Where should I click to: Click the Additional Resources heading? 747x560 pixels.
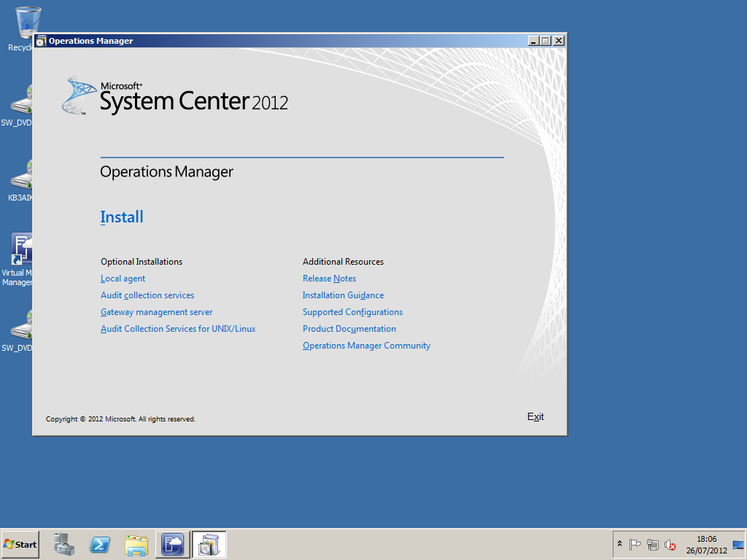click(343, 262)
